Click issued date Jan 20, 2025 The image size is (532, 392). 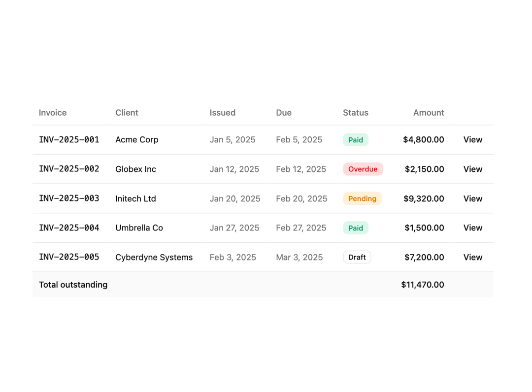click(235, 199)
